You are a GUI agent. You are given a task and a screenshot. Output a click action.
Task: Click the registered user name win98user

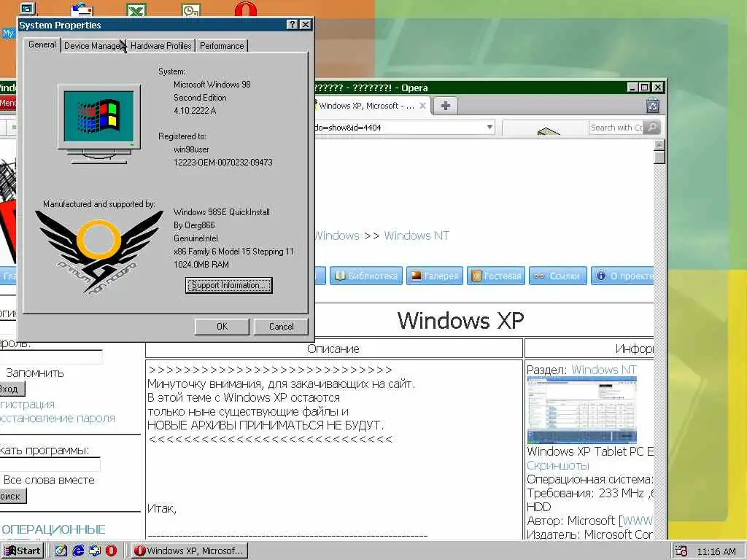[192, 149]
